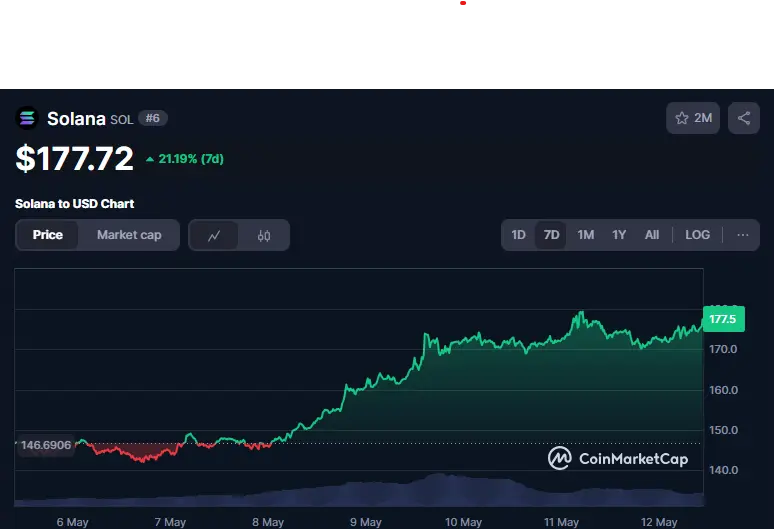Open more chart options ellipsis
The height and width of the screenshot is (529, 774).
click(x=742, y=235)
